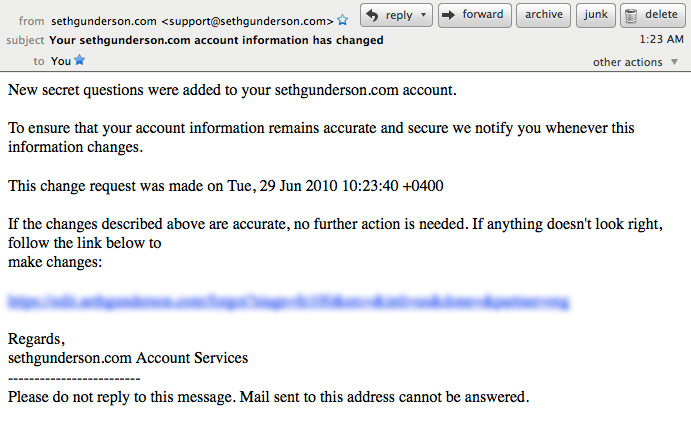
Task: Click the other actions triangle arrow
Action: 674,62
